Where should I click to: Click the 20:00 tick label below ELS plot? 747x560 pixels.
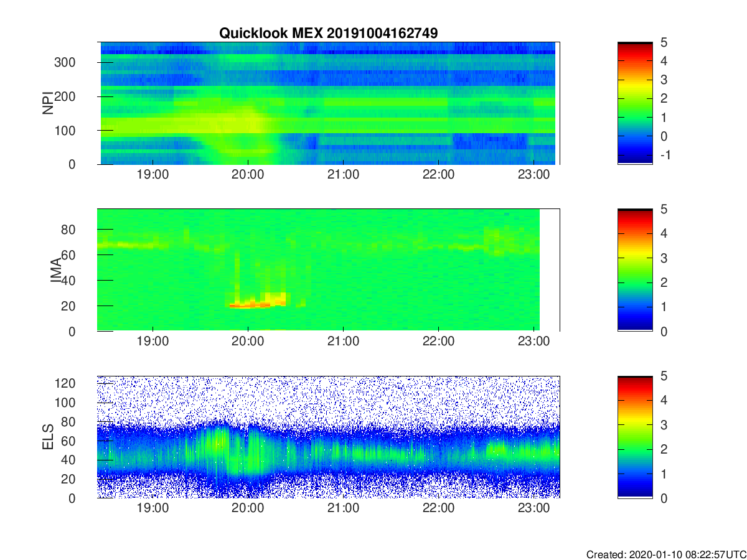pos(248,508)
